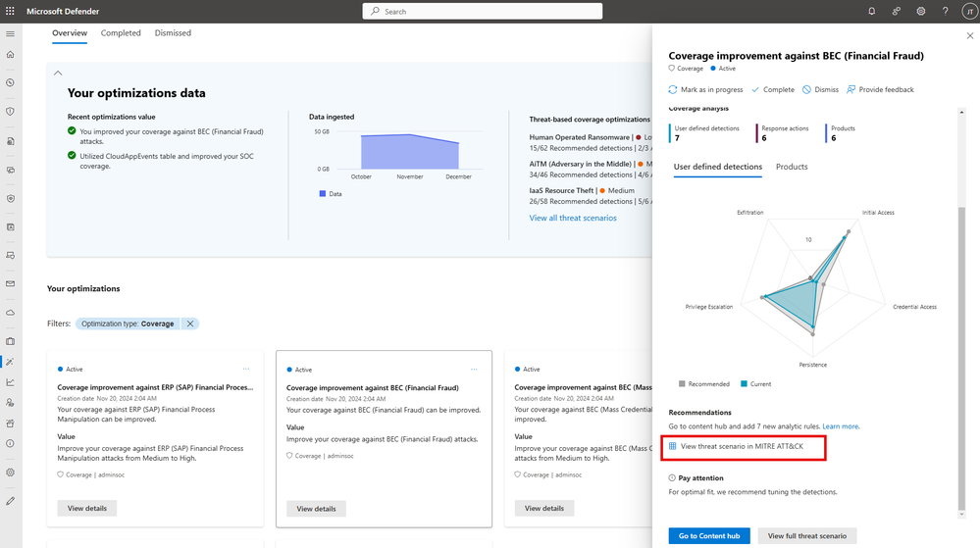The width and height of the screenshot is (980, 548).
Task: Click the details panel scrollbar thumb
Action: point(961,358)
